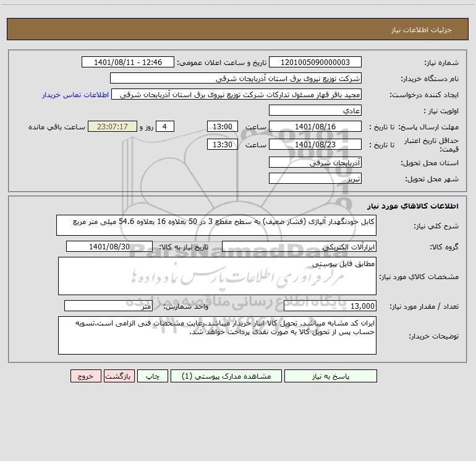476x461 pixels.
Task: Click the label حداقل تاریخ اعتبار قیمت
Action: point(431,145)
